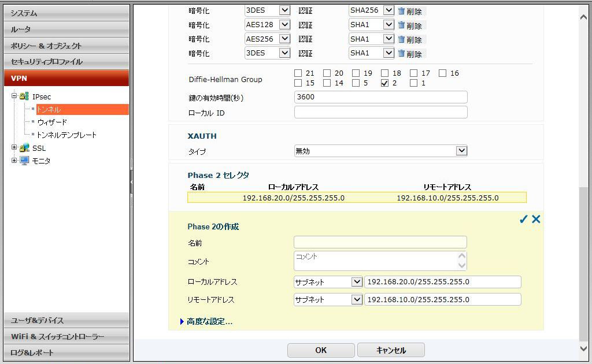The height and width of the screenshot is (364, 592).
Task: Delete the 3DES/SHA256 encryption row
Action: 410,11
